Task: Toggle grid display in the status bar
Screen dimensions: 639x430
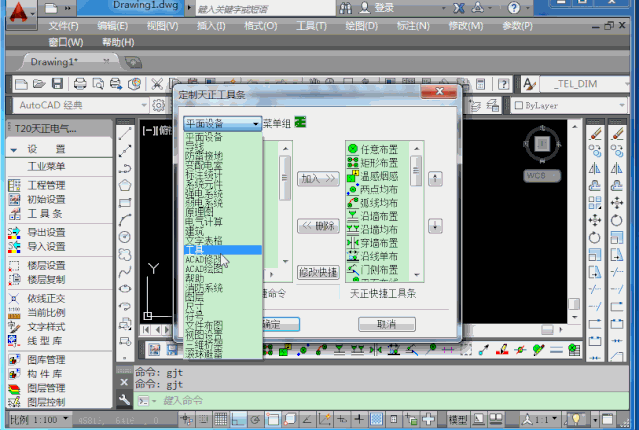Action: [220, 419]
